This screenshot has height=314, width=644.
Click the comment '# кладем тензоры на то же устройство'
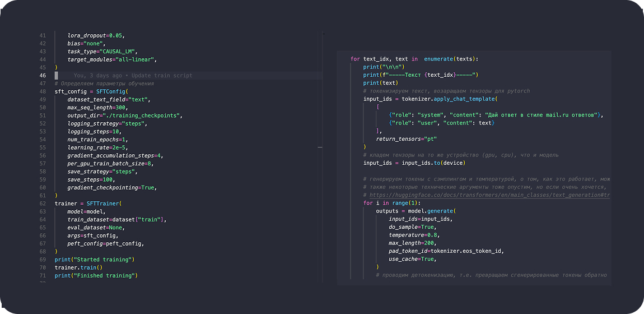coord(461,155)
